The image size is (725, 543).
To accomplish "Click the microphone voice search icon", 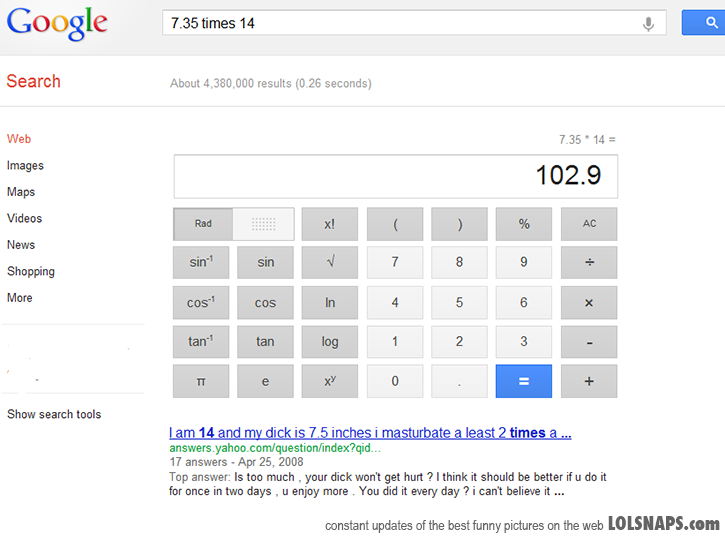I will coord(648,24).
